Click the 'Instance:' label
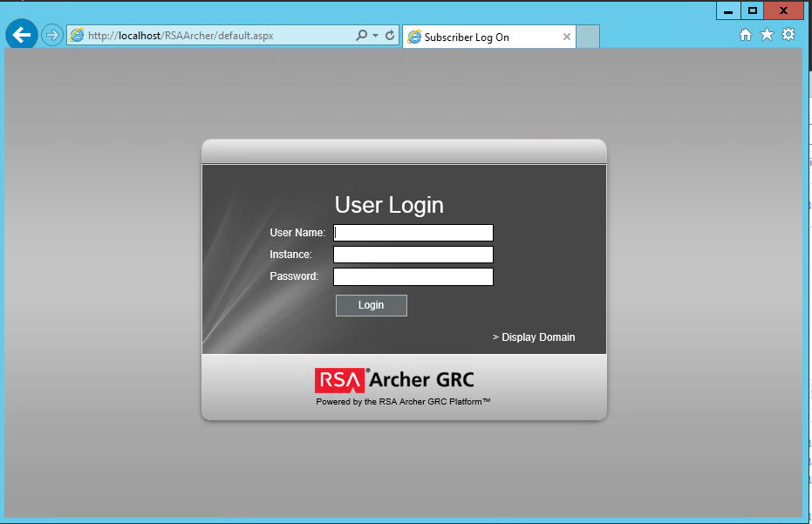Screen dimensions: 812x524 click(x=290, y=255)
